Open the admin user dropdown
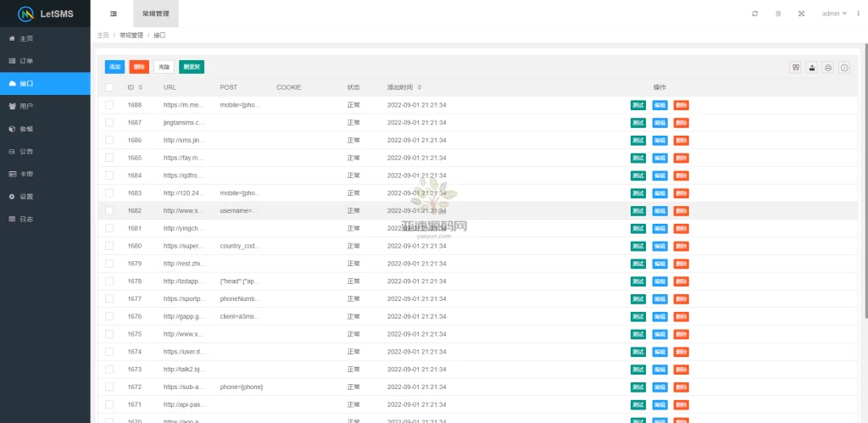The width and height of the screenshot is (868, 423). 834,14
